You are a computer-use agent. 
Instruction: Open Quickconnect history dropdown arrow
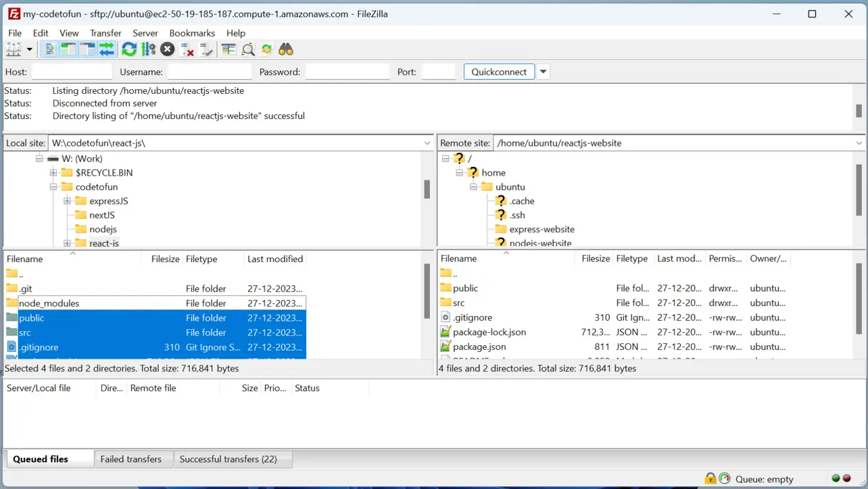pos(543,72)
